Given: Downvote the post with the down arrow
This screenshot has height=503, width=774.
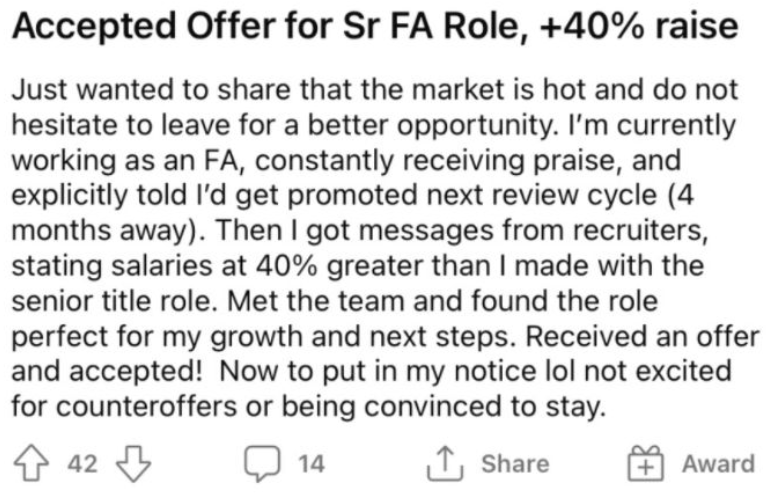Looking at the screenshot, I should pyautogui.click(x=133, y=463).
